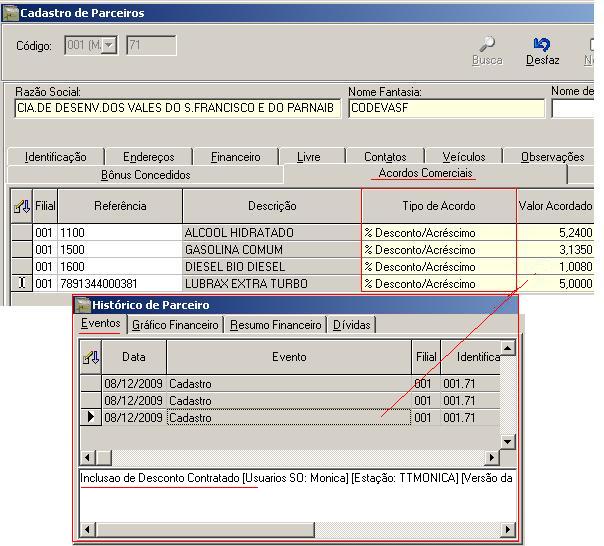Click value cell 5,0000
This screenshot has width=604, height=546.
point(555,284)
